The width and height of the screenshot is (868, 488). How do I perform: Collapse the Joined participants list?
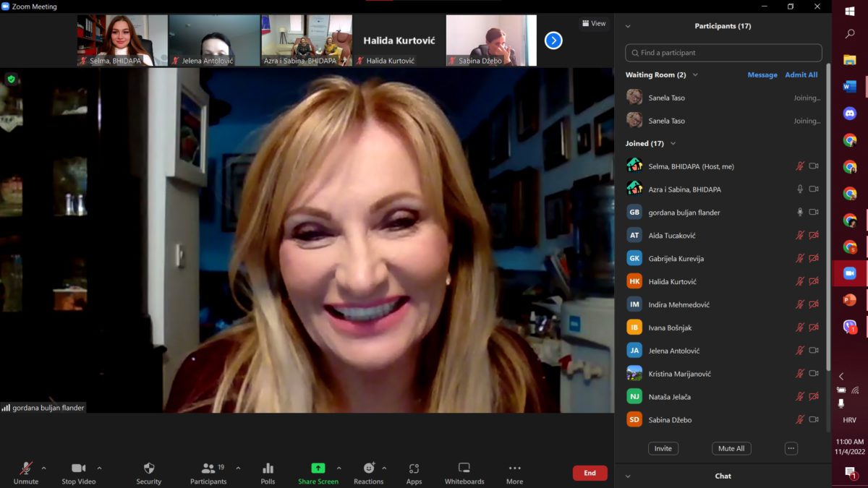tap(673, 144)
